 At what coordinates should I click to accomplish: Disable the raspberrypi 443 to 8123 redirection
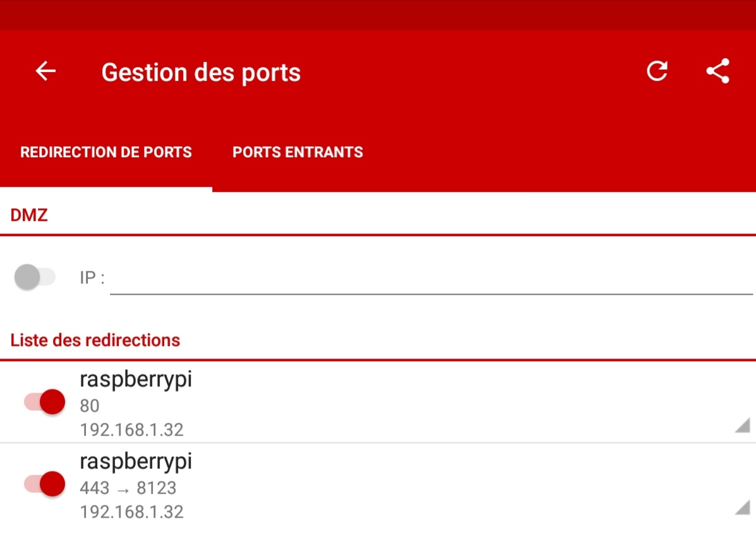click(45, 484)
